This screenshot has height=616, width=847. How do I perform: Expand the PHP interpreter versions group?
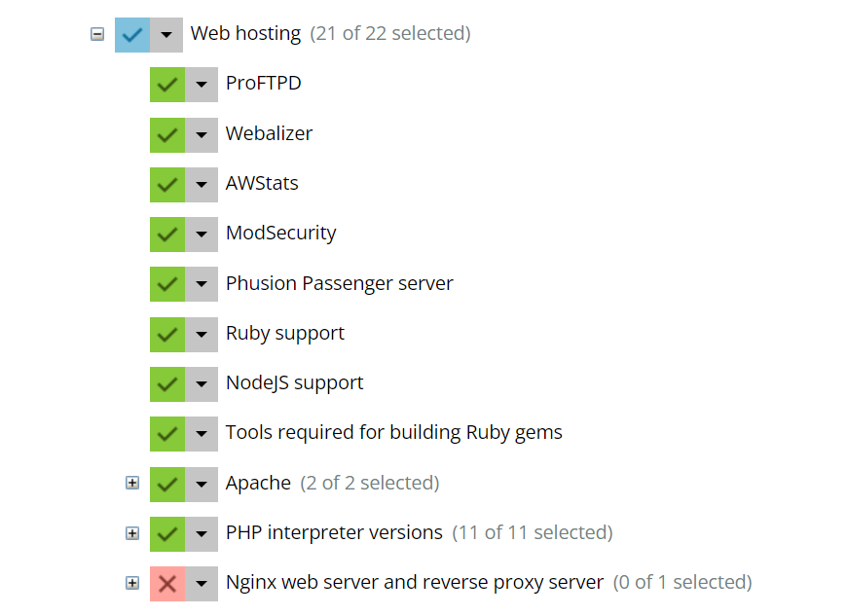tap(132, 533)
